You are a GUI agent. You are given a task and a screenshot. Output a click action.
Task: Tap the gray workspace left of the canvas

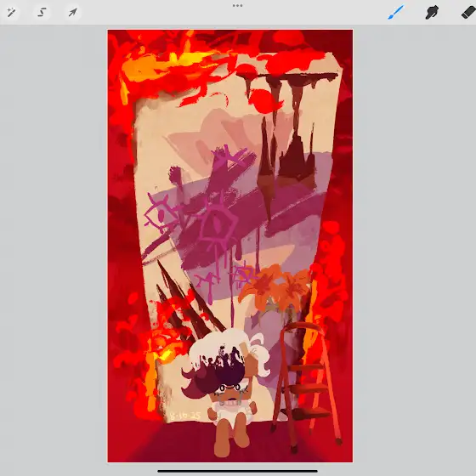coord(54,243)
